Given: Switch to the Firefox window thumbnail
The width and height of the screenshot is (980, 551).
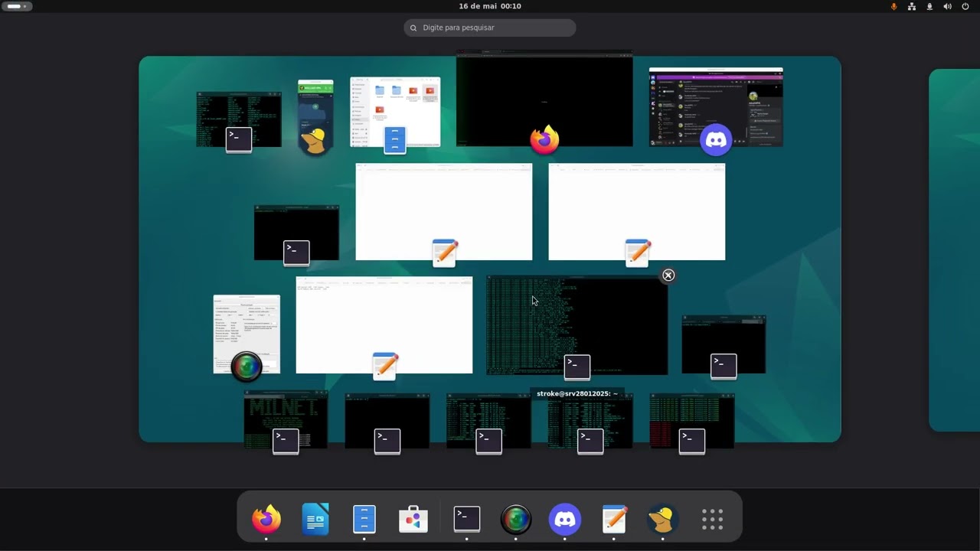Looking at the screenshot, I should (544, 98).
